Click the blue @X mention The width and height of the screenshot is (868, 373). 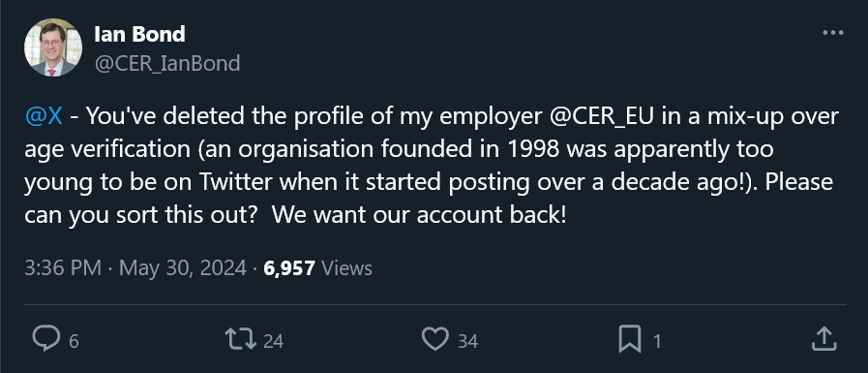pyautogui.click(x=44, y=117)
